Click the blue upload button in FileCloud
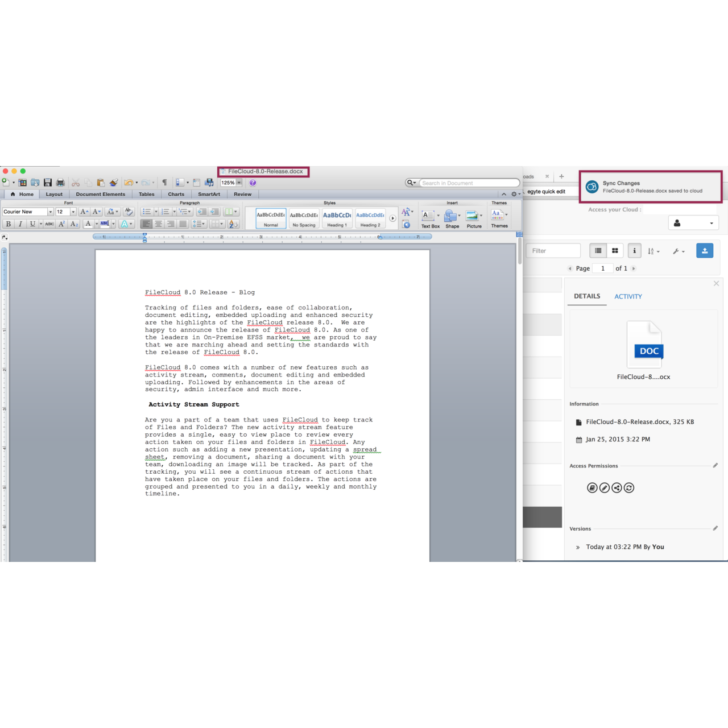728x728 pixels. (705, 251)
